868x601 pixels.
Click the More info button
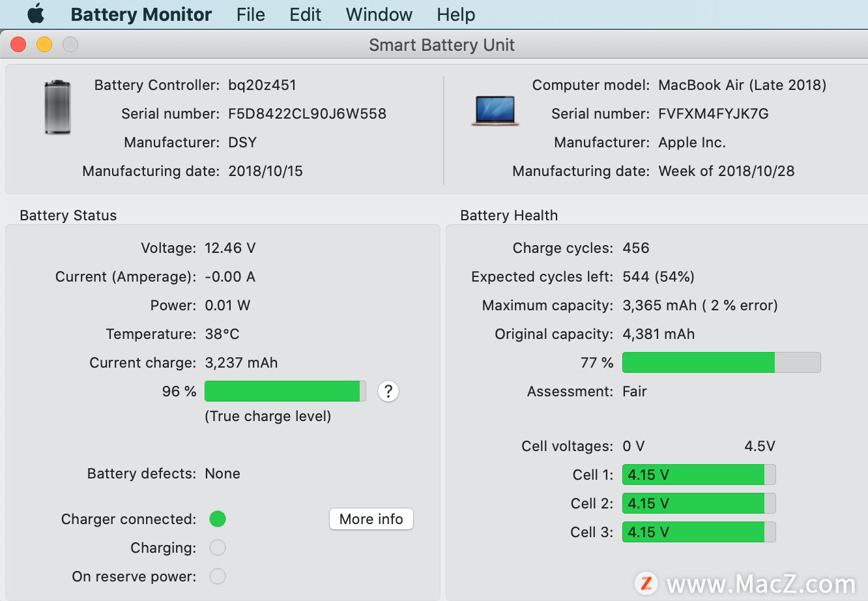371,519
